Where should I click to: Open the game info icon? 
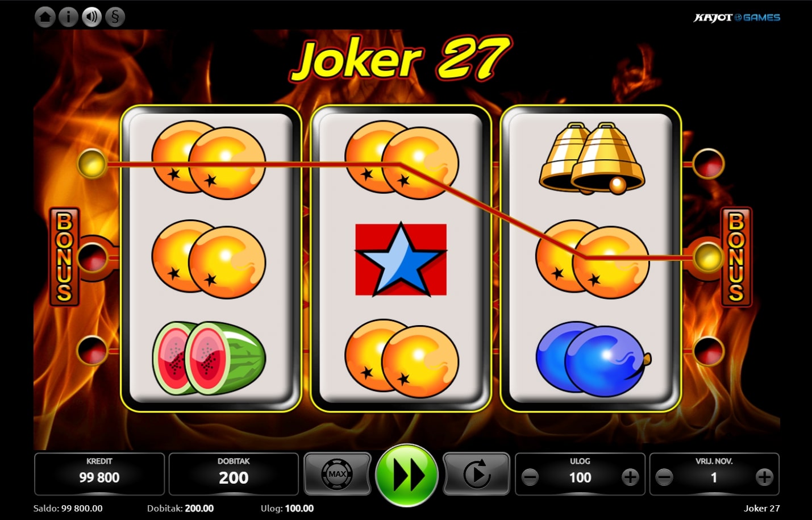coord(68,17)
